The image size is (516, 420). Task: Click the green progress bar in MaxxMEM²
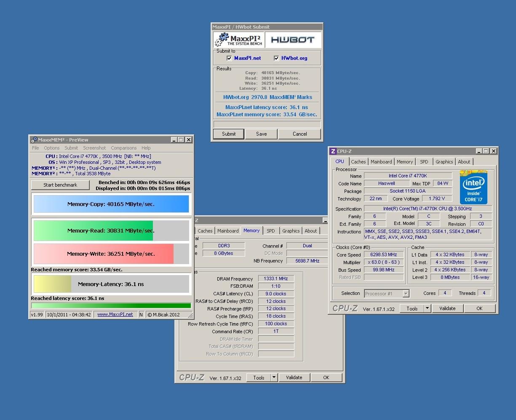111,305
